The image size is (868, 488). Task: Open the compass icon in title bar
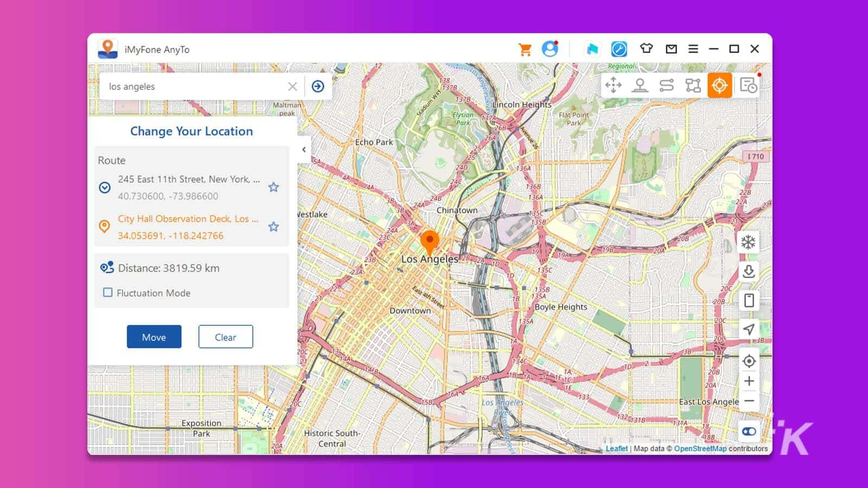[x=619, y=49]
